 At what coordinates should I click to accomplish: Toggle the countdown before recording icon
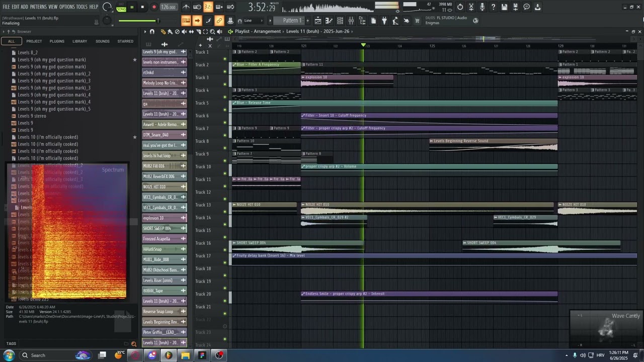(208, 7)
